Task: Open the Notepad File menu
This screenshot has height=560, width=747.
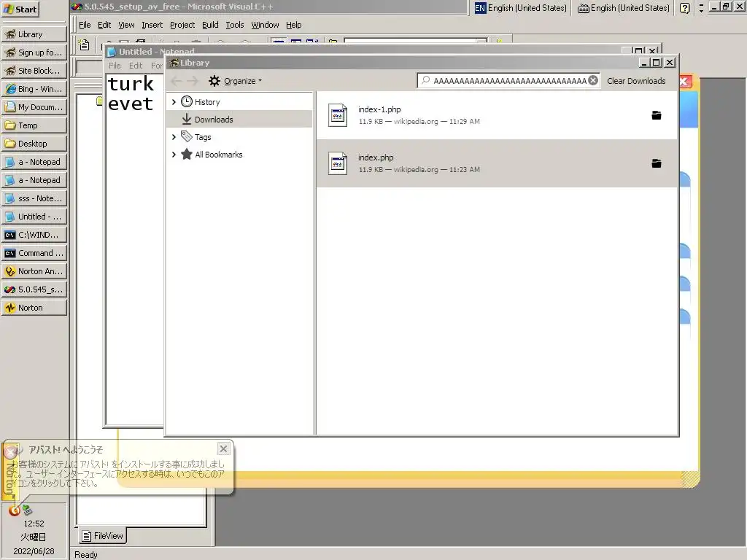Action: tap(115, 66)
